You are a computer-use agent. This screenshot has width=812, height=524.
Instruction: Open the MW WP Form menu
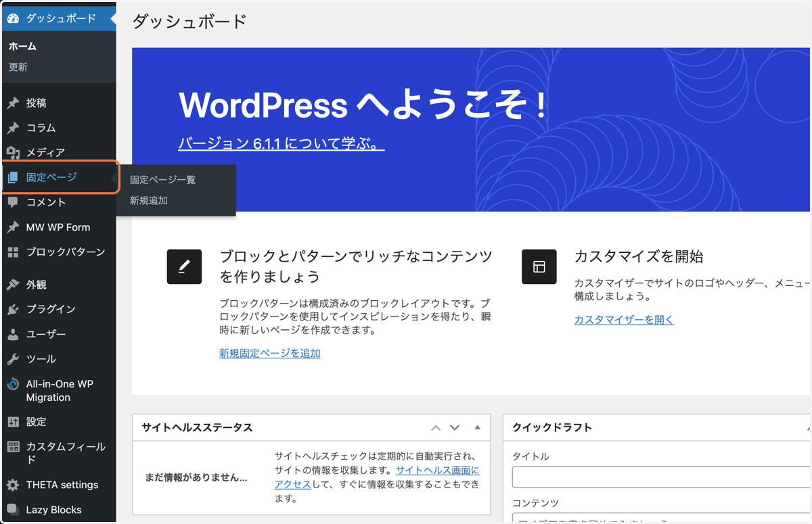59,227
